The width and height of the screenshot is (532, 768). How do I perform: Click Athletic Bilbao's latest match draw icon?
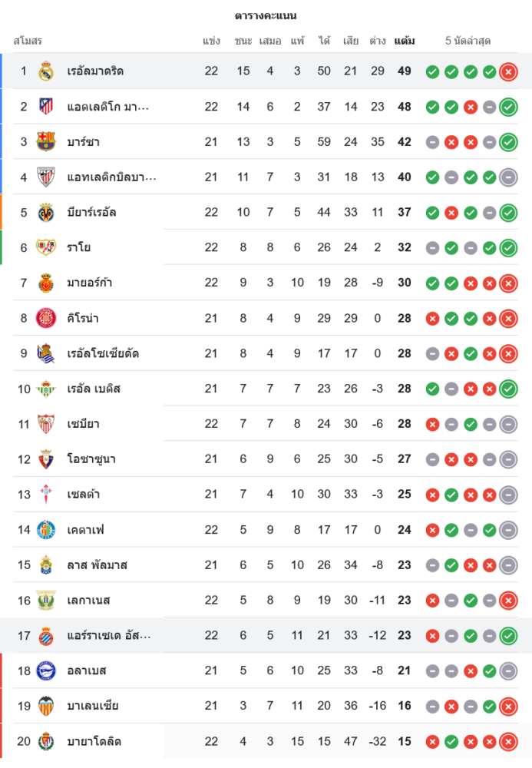click(507, 177)
